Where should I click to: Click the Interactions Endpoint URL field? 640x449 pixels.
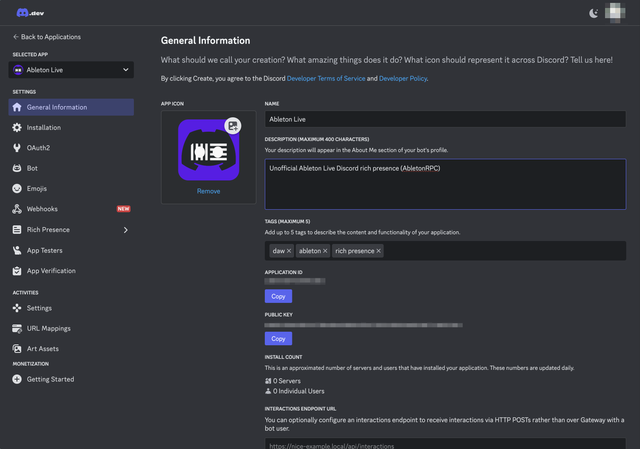click(445, 444)
